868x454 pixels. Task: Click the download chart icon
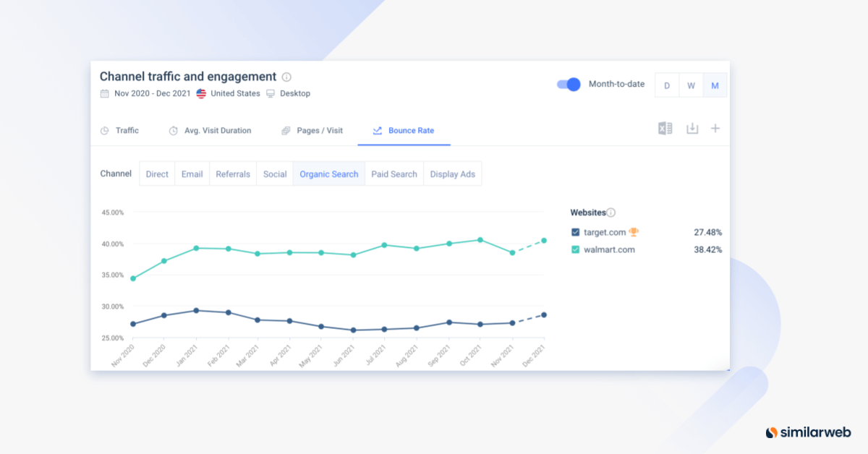click(692, 127)
